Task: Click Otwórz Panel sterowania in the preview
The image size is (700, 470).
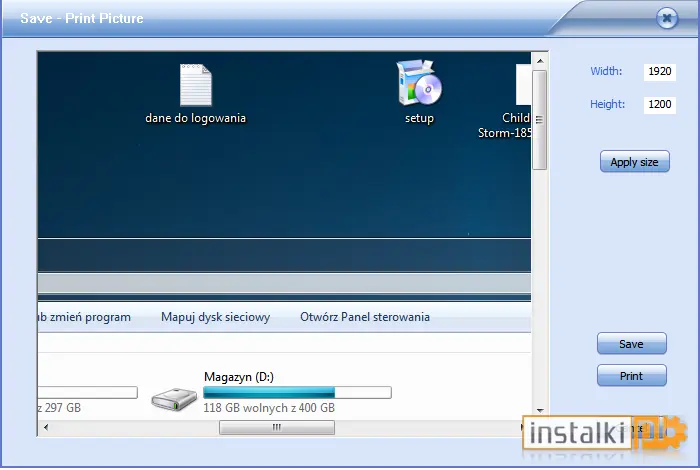Action: coord(365,317)
